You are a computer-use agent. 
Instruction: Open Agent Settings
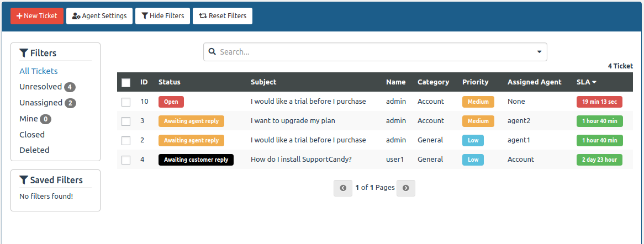click(x=99, y=16)
